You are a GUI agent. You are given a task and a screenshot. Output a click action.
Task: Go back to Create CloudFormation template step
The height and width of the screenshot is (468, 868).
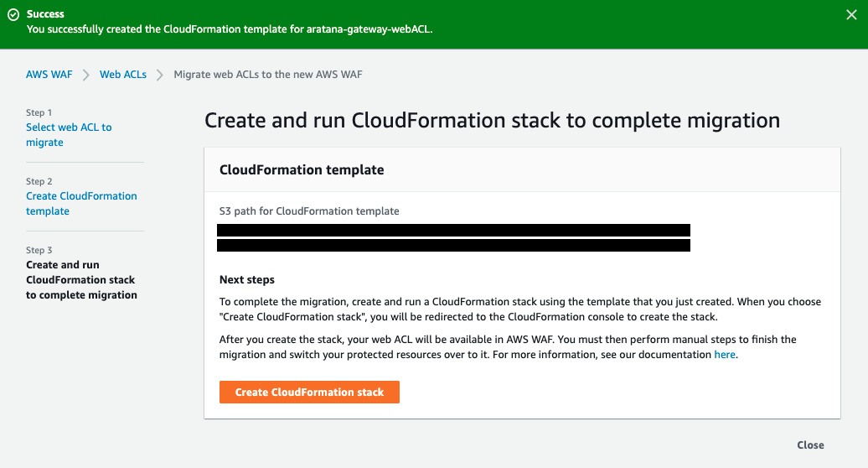click(81, 204)
